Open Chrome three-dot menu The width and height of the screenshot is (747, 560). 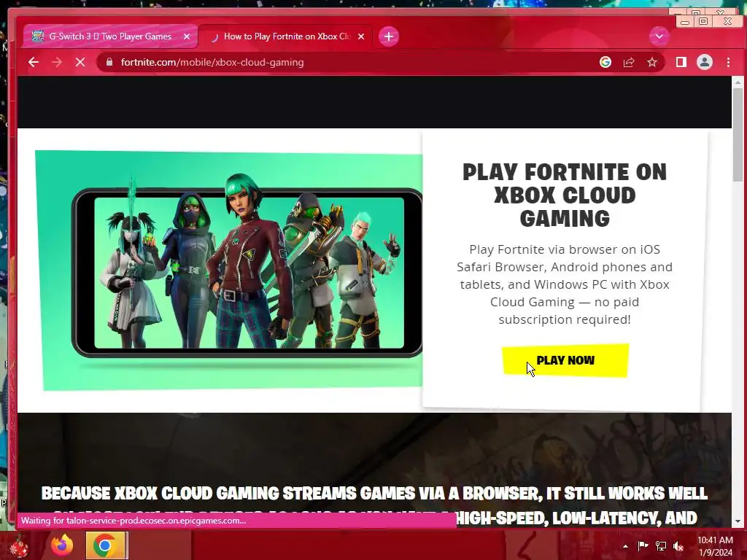coord(728,62)
